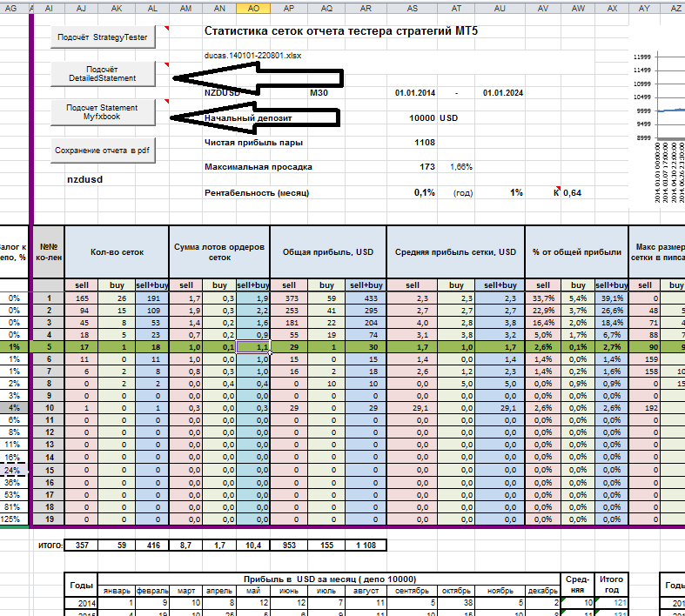Click the Подсчёт StrategyTester button
685x616 pixels.
103,37
